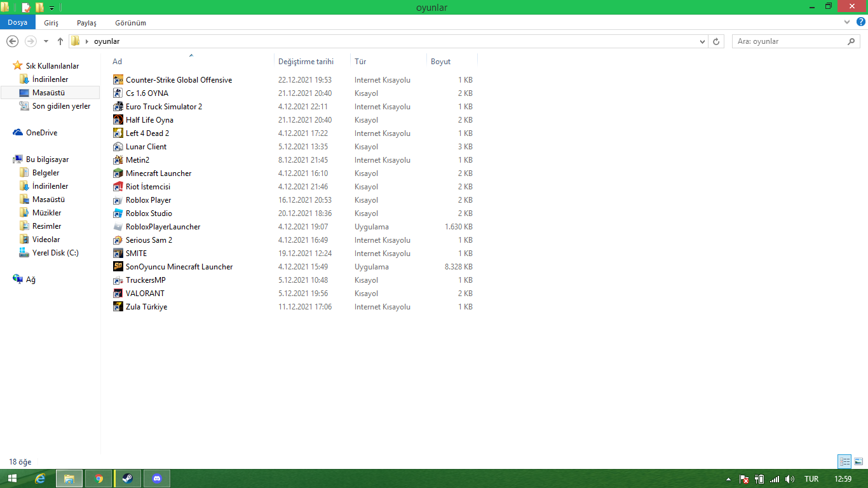
Task: Open Steam from the taskbar
Action: [128, 478]
